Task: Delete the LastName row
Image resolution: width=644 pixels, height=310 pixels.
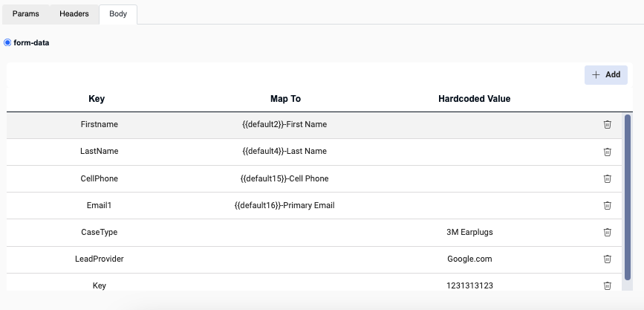Action: click(x=607, y=152)
